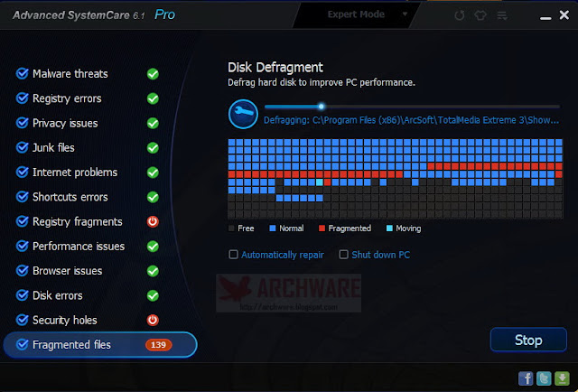Click green status tick for Shortcuts errors
This screenshot has width=578, height=392.
point(153,197)
